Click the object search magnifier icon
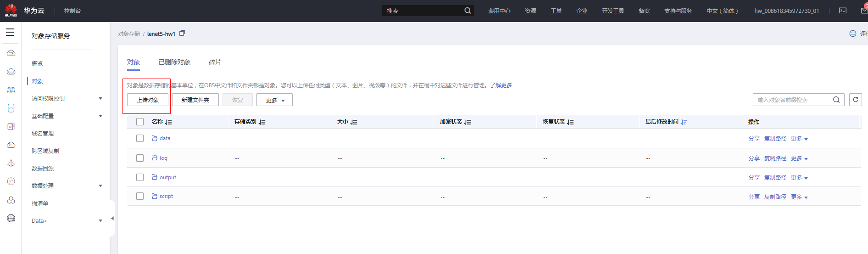This screenshot has width=868, height=254. [836, 100]
